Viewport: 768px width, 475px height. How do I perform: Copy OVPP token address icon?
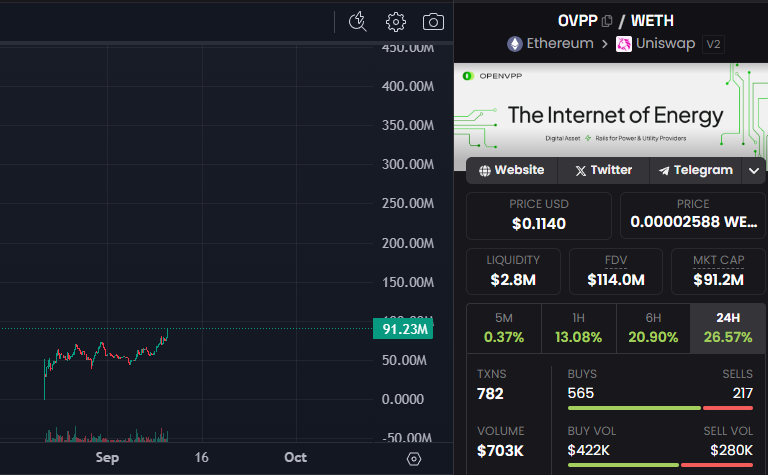coord(607,21)
